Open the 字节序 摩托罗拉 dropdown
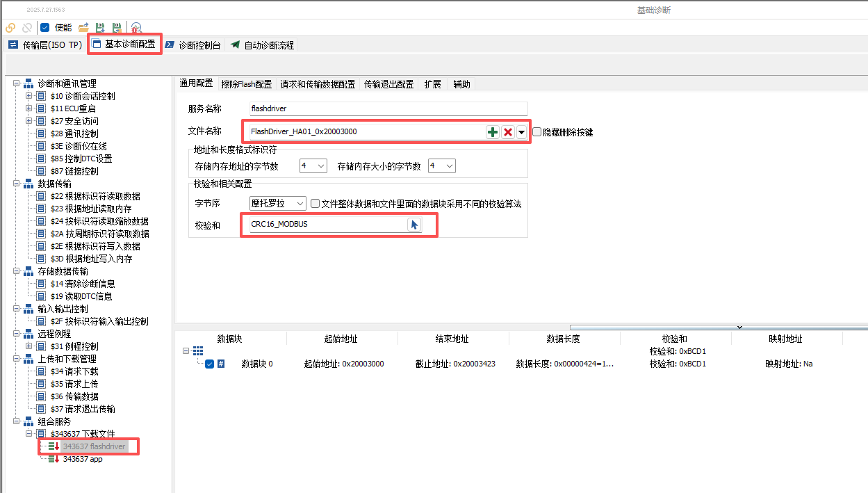Viewport: 868px width, 493px height. [300, 204]
